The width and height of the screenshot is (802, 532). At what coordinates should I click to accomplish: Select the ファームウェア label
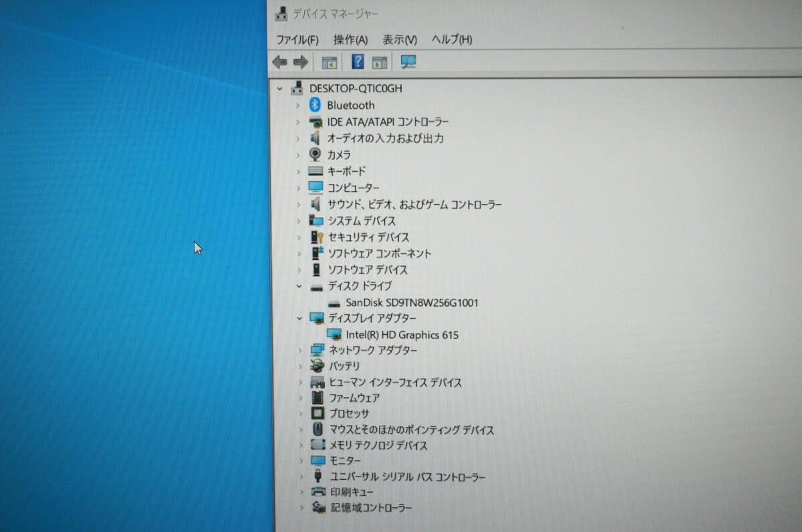pos(354,398)
